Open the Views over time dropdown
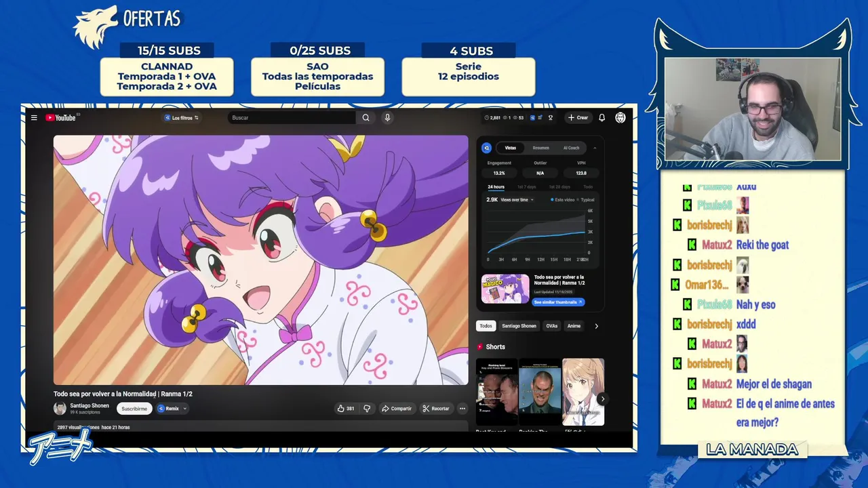The image size is (868, 488). pos(517,200)
